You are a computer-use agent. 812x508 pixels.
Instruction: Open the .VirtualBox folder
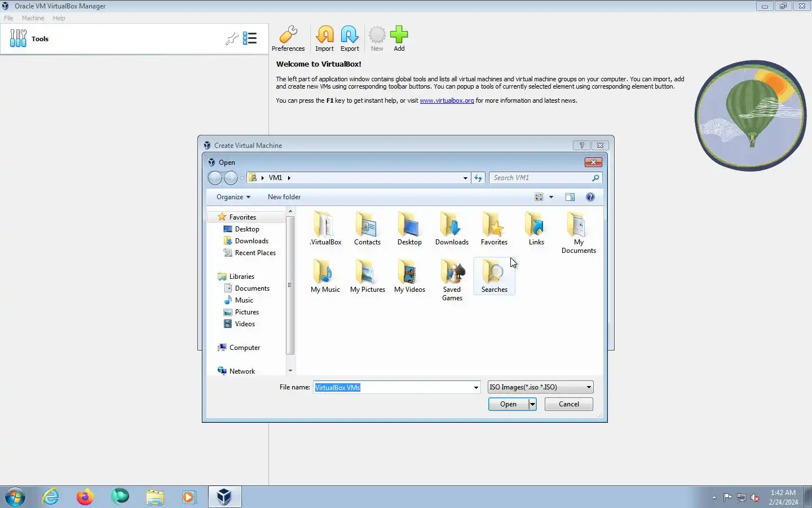point(325,228)
